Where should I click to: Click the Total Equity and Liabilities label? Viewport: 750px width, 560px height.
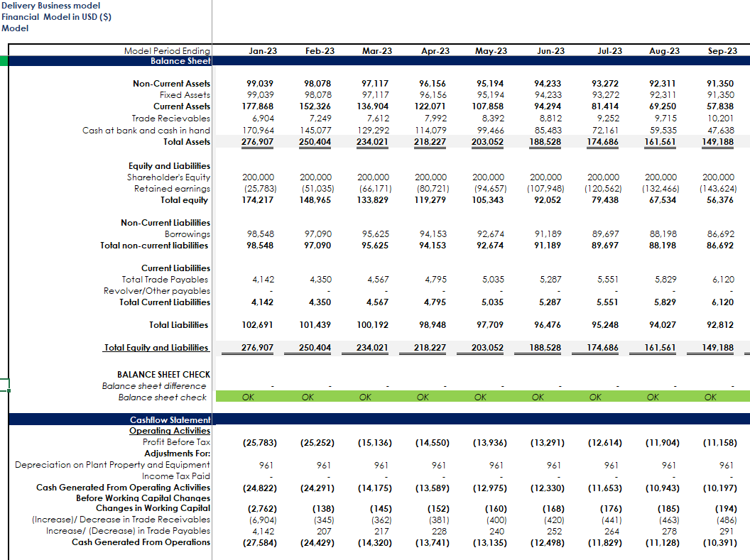pyautogui.click(x=156, y=348)
